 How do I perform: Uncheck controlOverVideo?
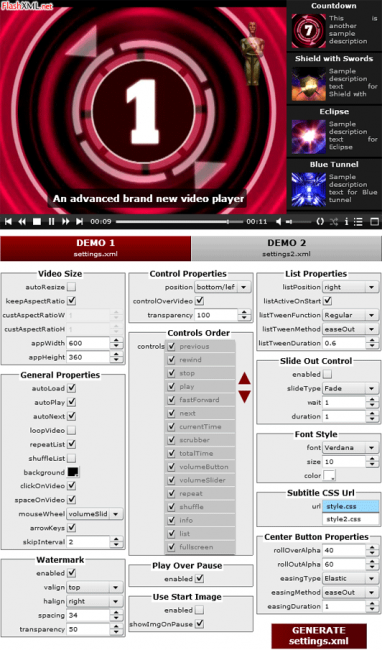pos(200,301)
